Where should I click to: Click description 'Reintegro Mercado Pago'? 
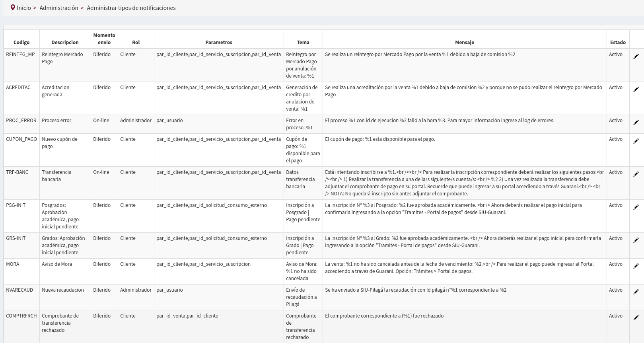[x=62, y=58]
